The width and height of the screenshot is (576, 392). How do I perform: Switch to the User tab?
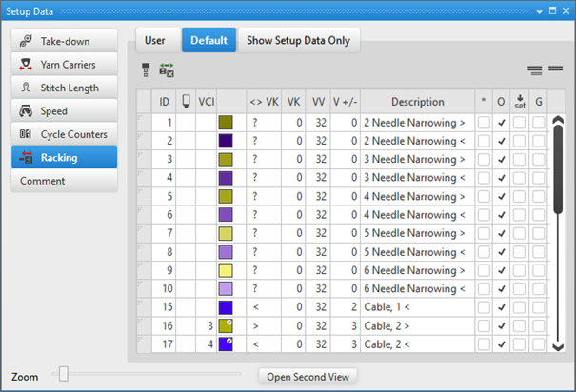tap(155, 40)
